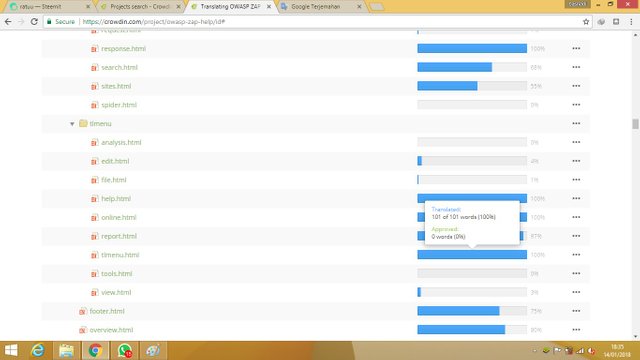Open the analysis.html file link
This screenshot has height=360, width=640.
click(x=121, y=142)
